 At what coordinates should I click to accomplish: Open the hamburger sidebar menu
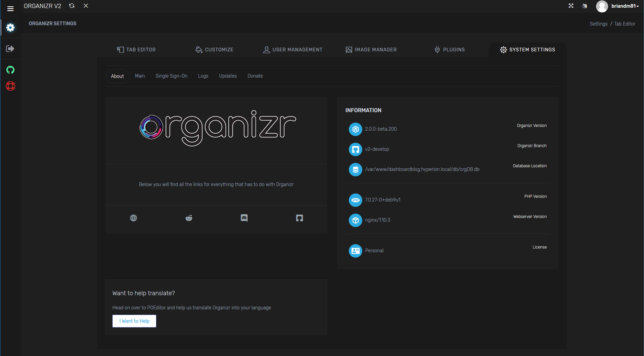tap(10, 9)
